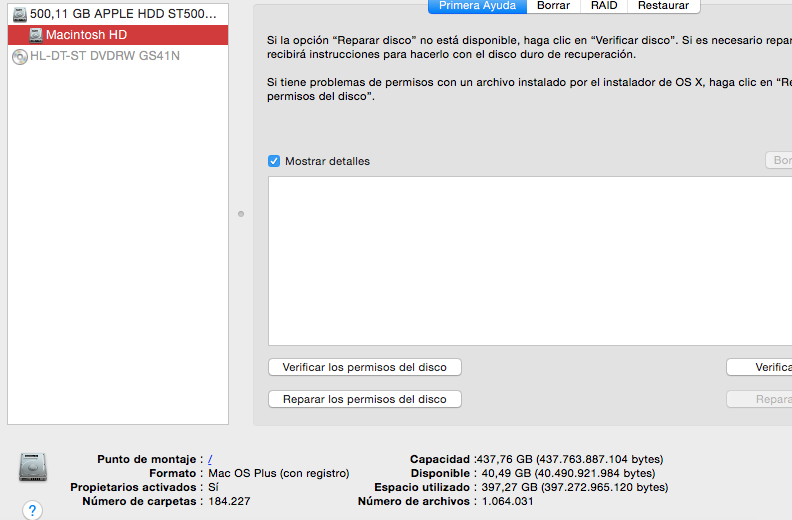792x520 pixels.
Task: Click the 500,11 GB APPLE HDD drive icon
Action: (20, 15)
